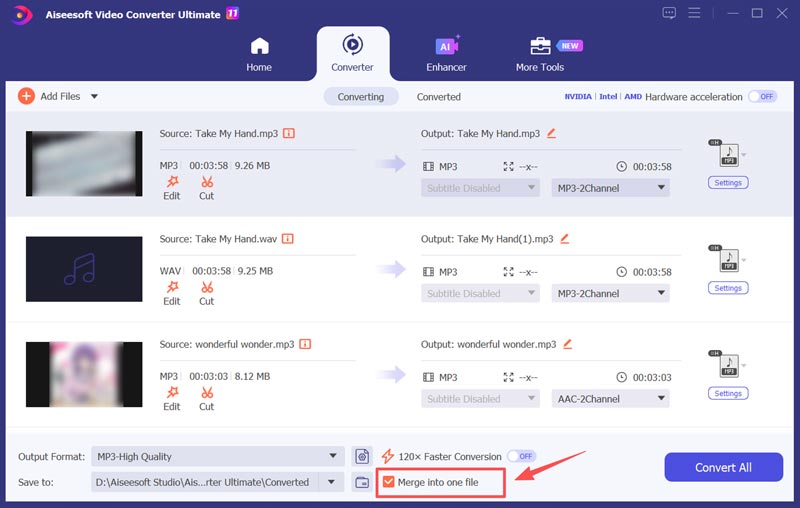Viewport: 800px width, 508px height.
Task: Open info for Take My Hand.wav source
Action: 288,239
